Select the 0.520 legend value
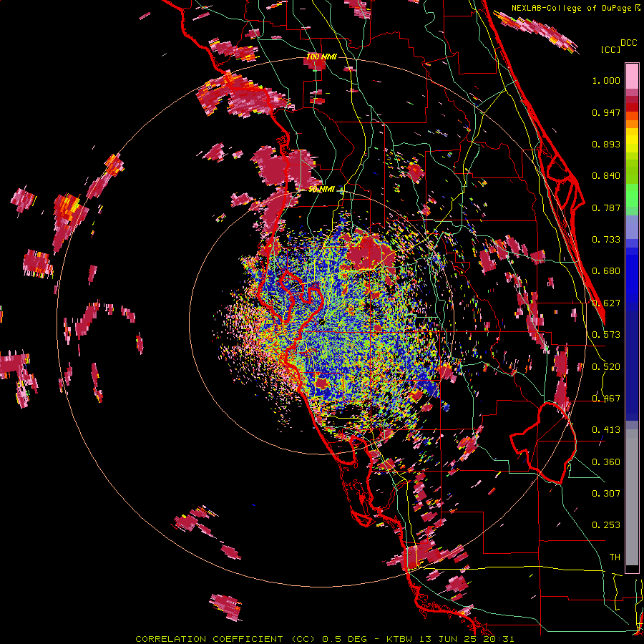This screenshot has width=644, height=644. point(606,367)
